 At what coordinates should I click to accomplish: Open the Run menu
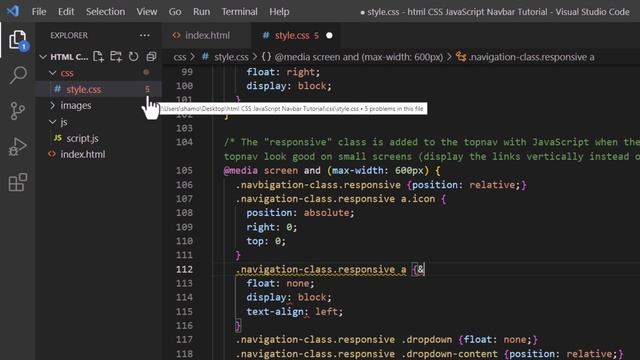(201, 12)
